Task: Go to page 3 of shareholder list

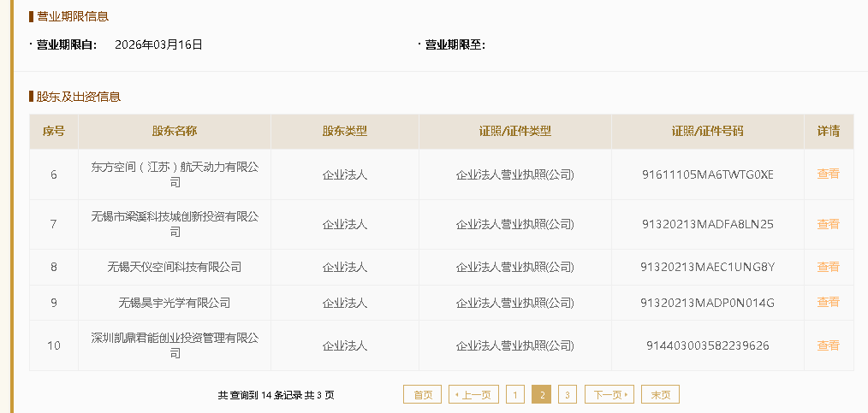Action: coord(567,394)
